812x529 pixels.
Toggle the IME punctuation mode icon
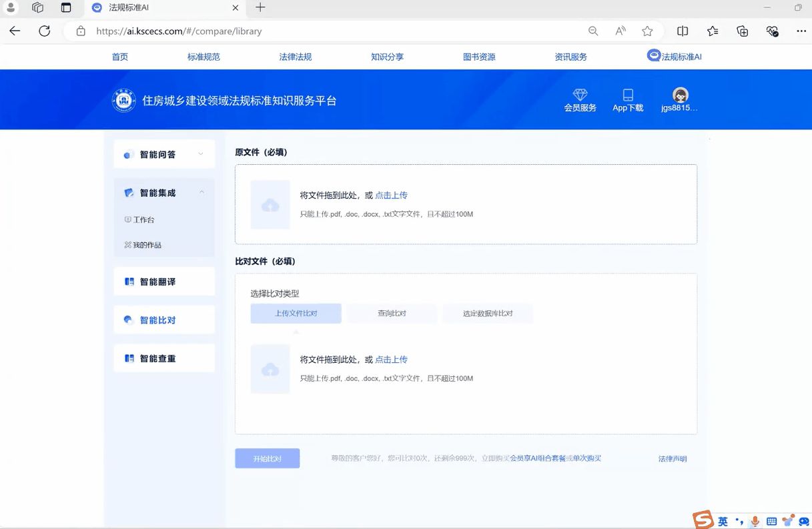pos(739,521)
